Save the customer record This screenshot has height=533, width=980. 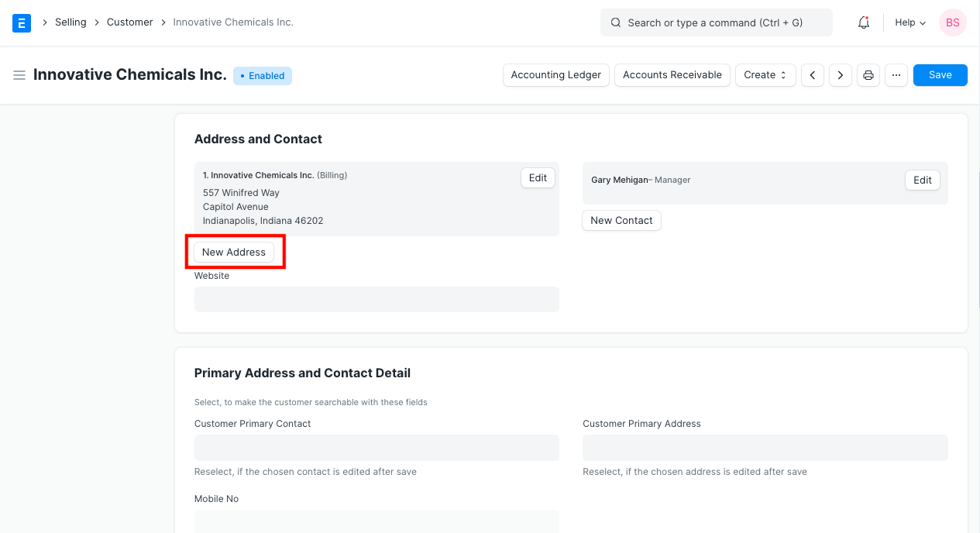pos(940,74)
